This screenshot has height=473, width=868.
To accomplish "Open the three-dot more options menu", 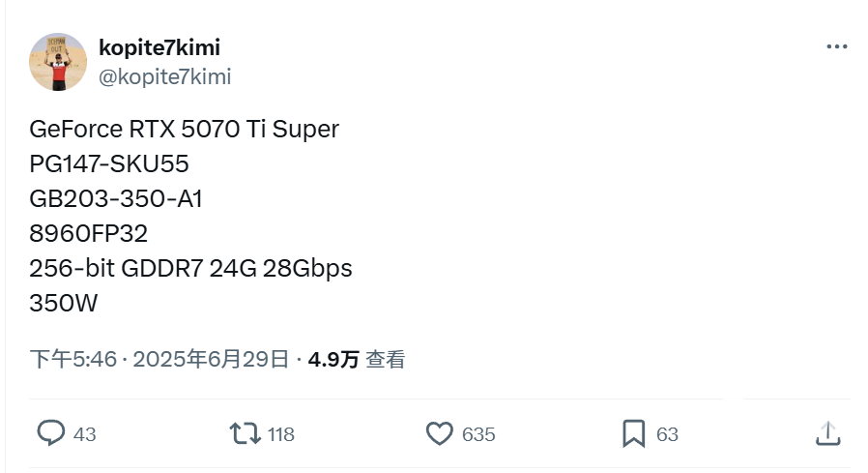I will pos(836,47).
